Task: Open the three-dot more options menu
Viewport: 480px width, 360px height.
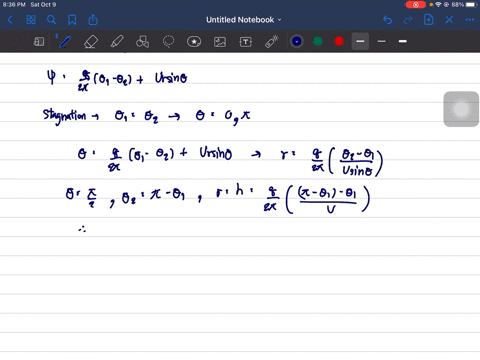Action: [470, 20]
